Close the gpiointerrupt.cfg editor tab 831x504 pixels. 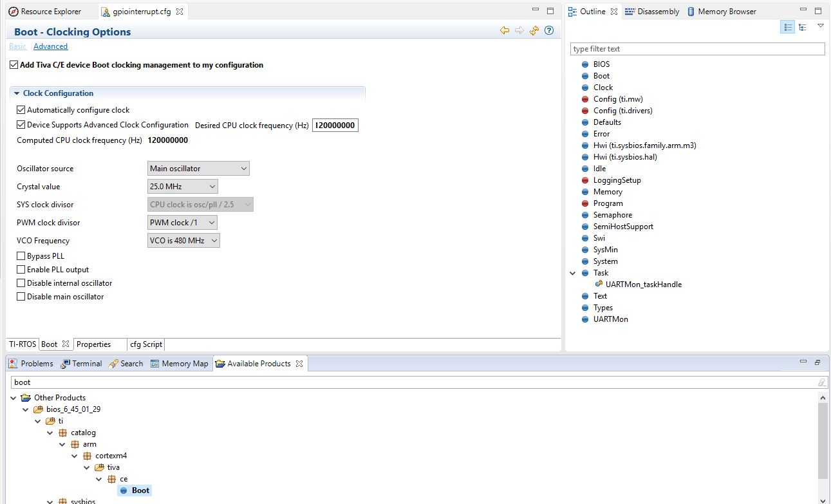180,12
